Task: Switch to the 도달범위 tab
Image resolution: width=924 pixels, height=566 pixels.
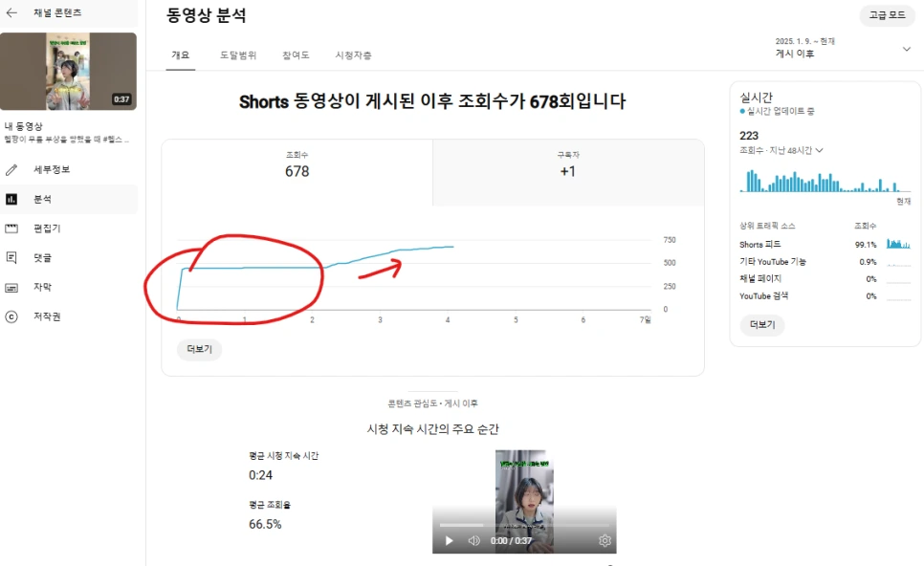Action: (238, 54)
